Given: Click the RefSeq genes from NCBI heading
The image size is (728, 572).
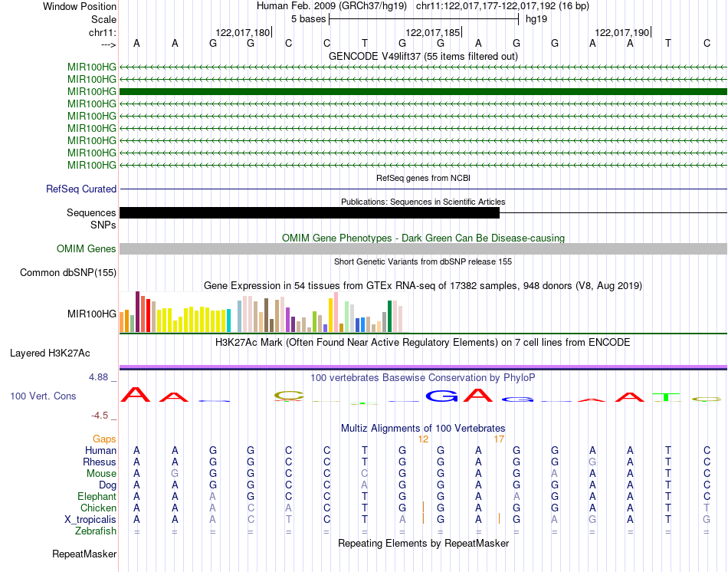Looking at the screenshot, I should tap(423, 178).
